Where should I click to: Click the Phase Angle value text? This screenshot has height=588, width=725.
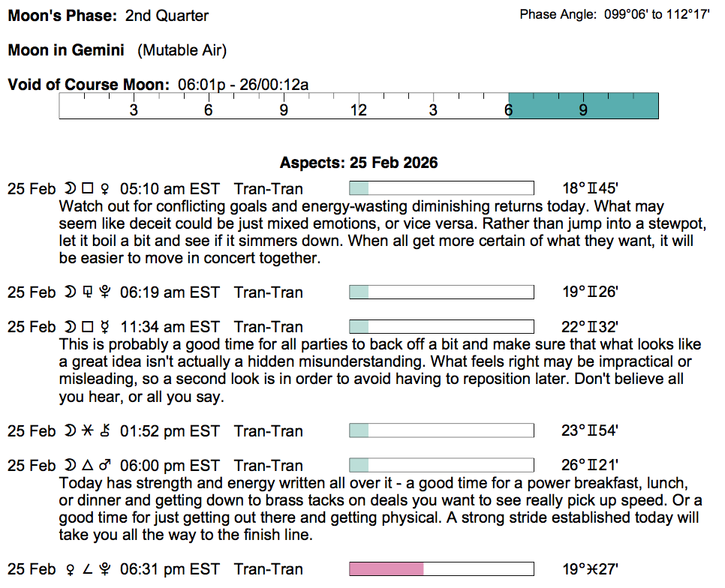(x=657, y=15)
